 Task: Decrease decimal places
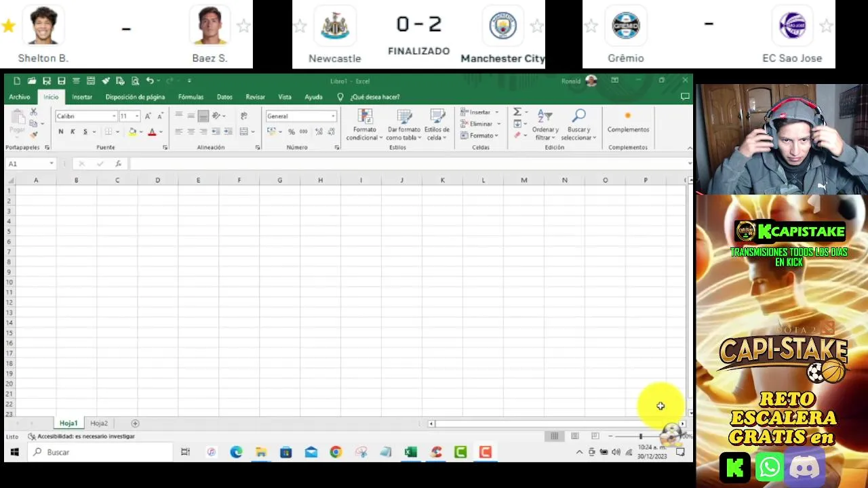(330, 131)
